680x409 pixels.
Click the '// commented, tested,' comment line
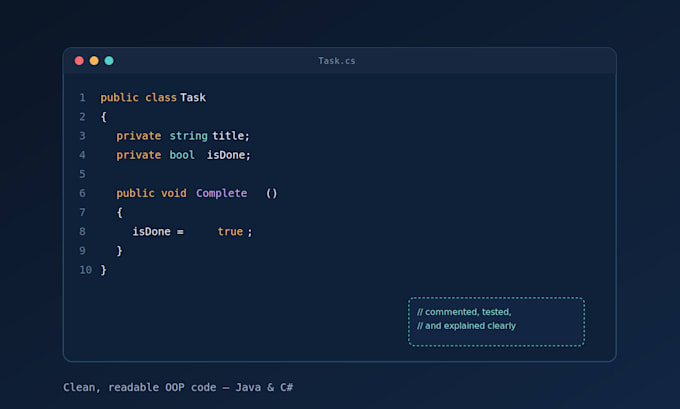464,312
